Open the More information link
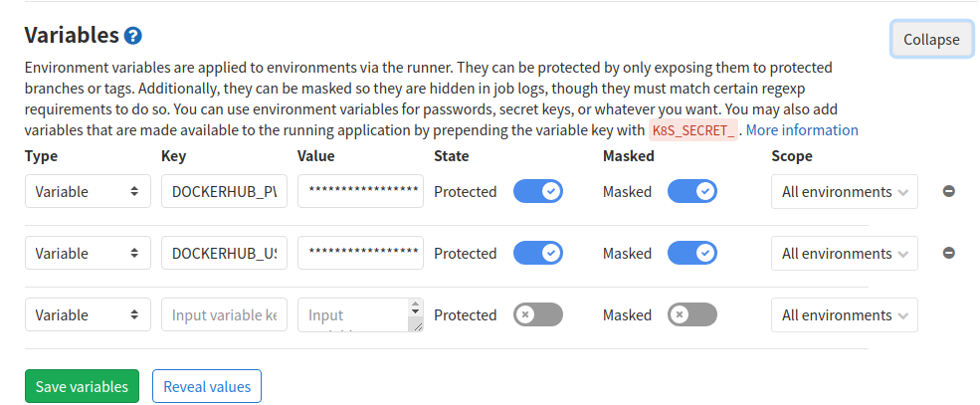The width and height of the screenshot is (980, 405). (x=802, y=129)
